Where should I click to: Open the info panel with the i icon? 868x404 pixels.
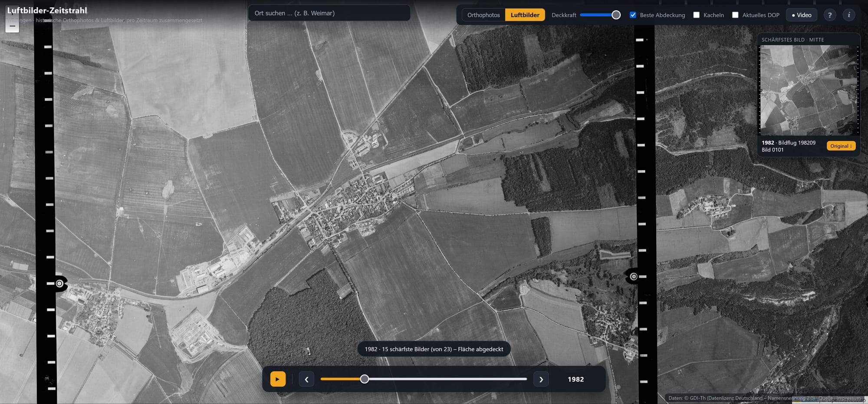pos(849,15)
